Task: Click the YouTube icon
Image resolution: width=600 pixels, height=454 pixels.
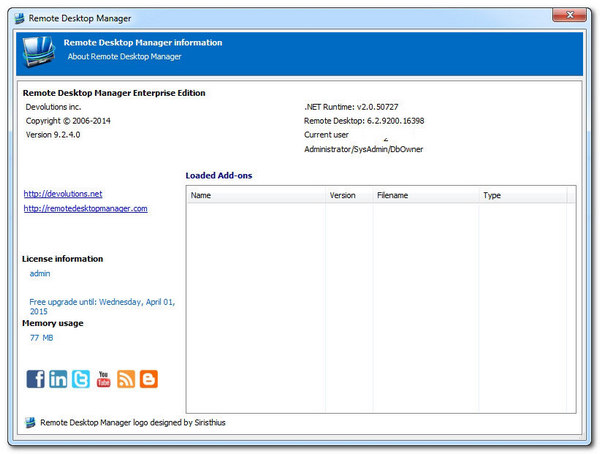Action: pos(103,379)
